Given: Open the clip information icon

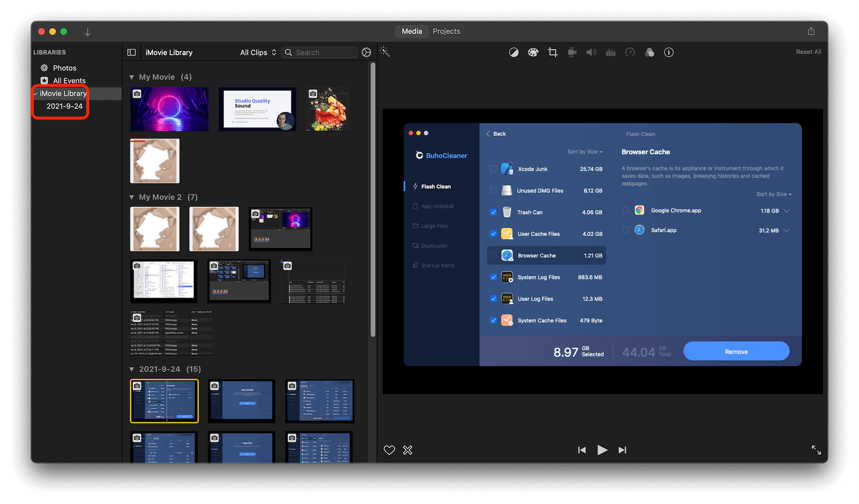Looking at the screenshot, I should [x=669, y=52].
